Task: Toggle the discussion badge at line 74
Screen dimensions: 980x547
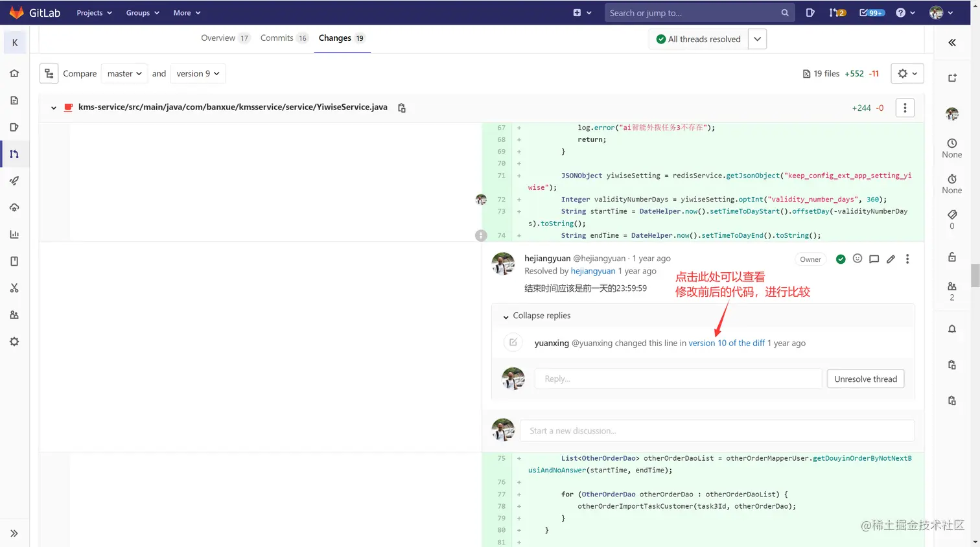Action: pyautogui.click(x=481, y=236)
